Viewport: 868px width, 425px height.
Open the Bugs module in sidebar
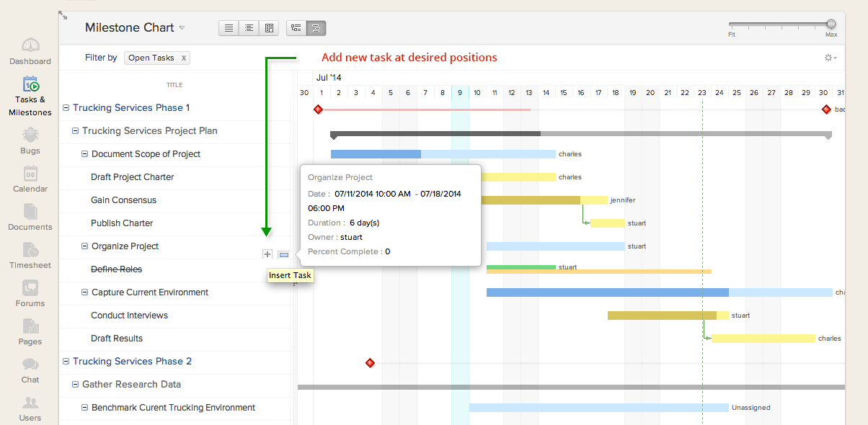coord(30,140)
